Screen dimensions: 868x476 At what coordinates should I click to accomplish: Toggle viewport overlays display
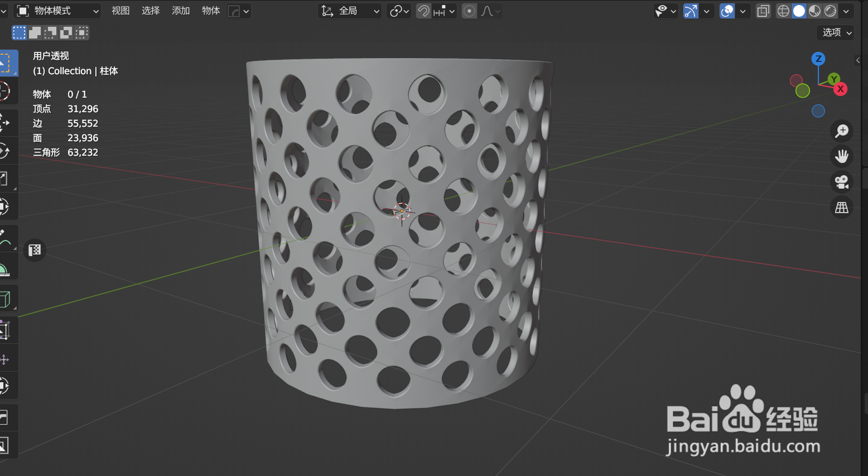coord(727,11)
